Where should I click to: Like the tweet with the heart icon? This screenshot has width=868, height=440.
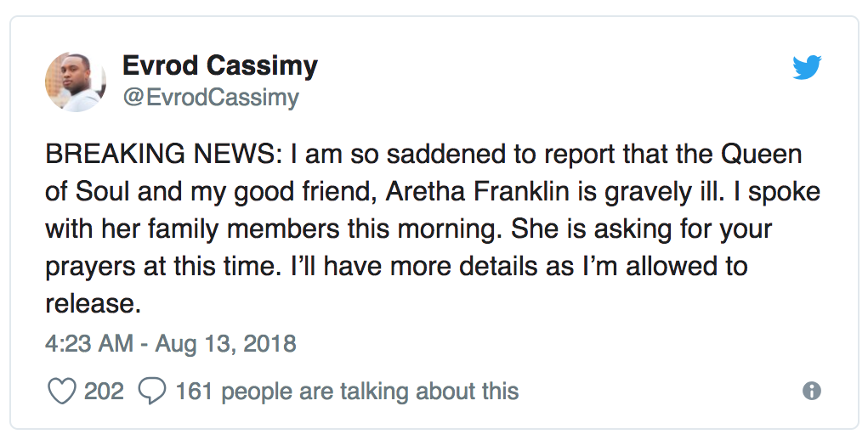click(x=61, y=391)
